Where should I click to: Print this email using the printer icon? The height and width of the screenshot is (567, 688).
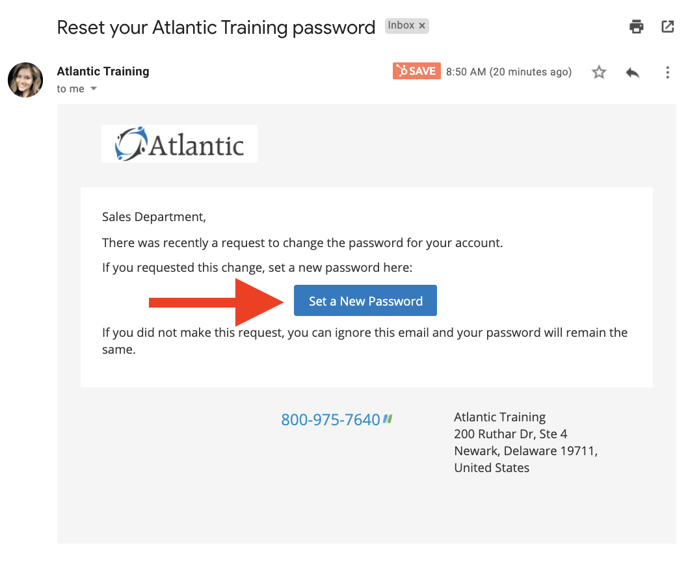click(x=636, y=26)
